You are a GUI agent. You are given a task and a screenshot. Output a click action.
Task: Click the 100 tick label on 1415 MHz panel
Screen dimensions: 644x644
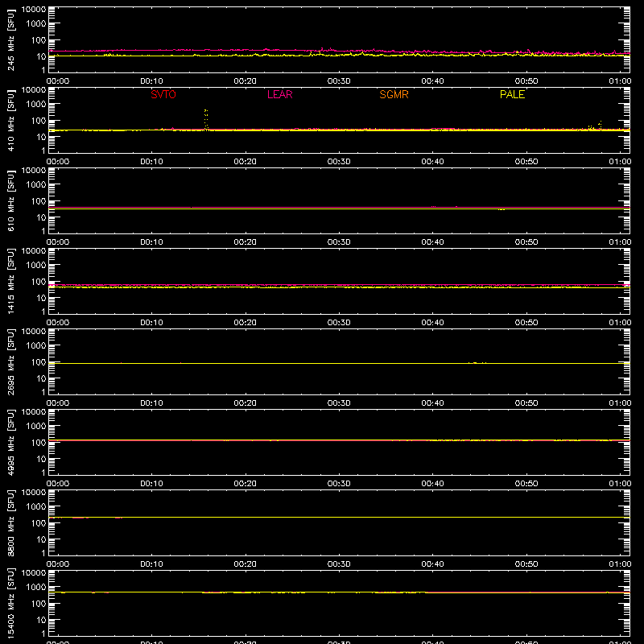tap(39, 282)
